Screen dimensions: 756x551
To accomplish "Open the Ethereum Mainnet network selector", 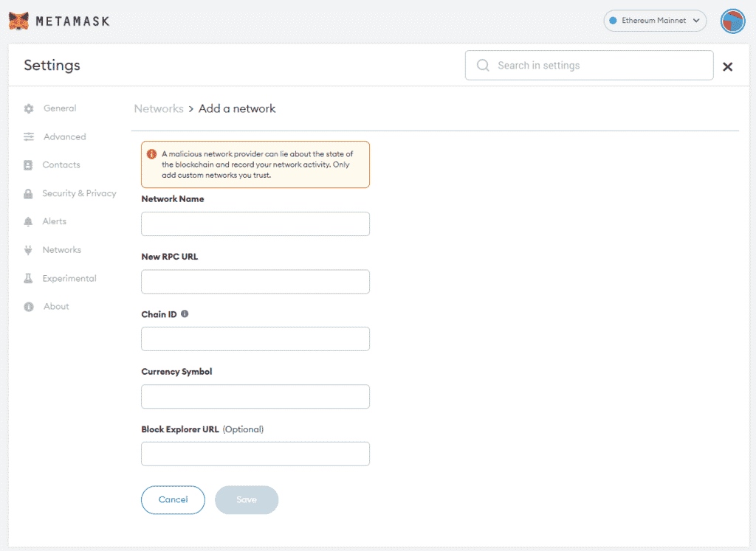I will (654, 21).
